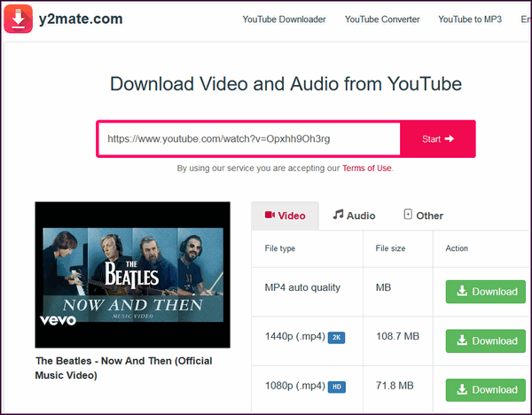
Task: Open the Terms of Use link
Action: pos(367,168)
